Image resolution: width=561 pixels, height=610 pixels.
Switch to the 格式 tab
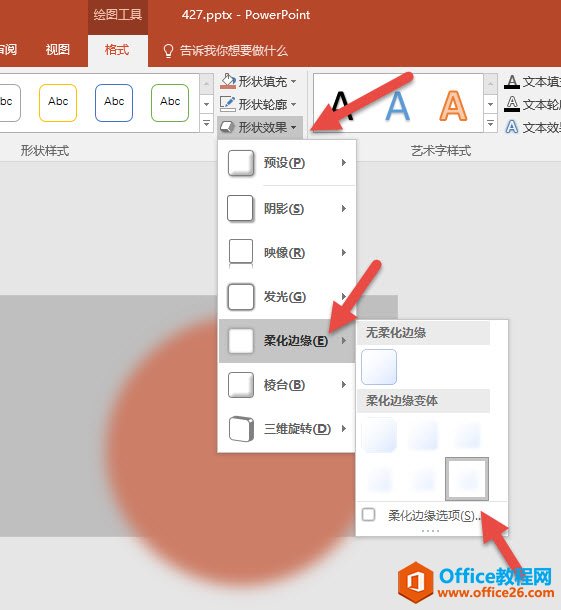point(117,50)
